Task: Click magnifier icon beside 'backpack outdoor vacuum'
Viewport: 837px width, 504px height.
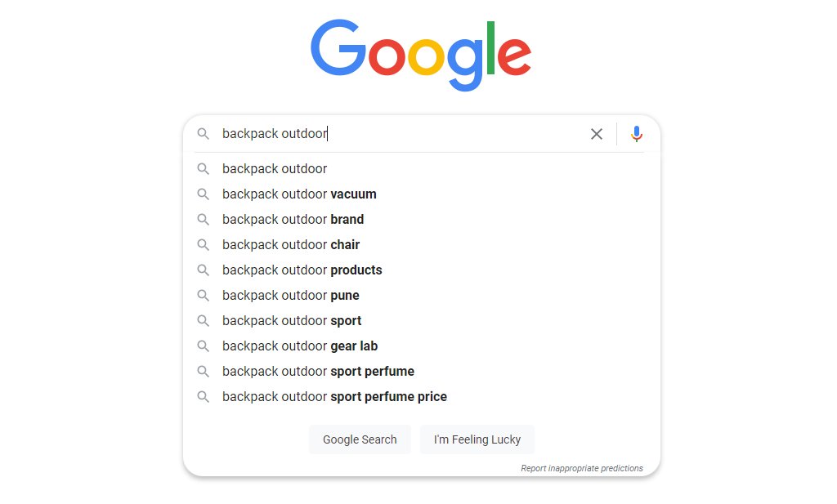Action: pyautogui.click(x=204, y=194)
